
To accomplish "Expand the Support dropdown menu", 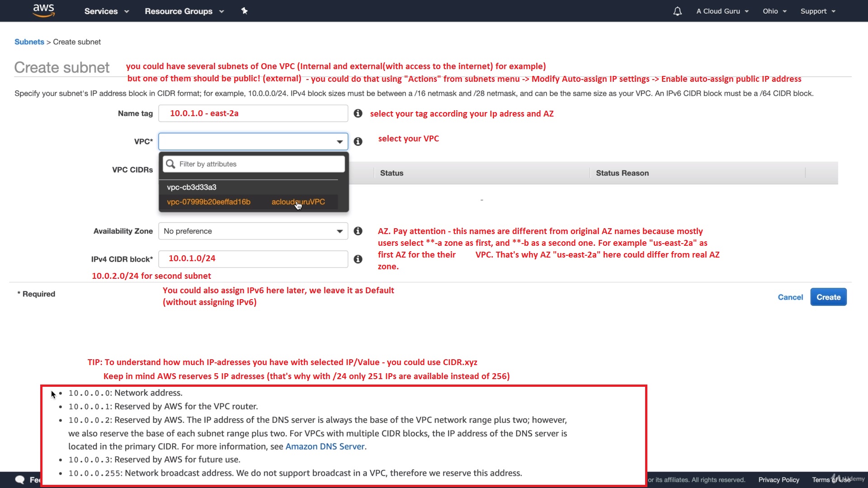I will [817, 11].
